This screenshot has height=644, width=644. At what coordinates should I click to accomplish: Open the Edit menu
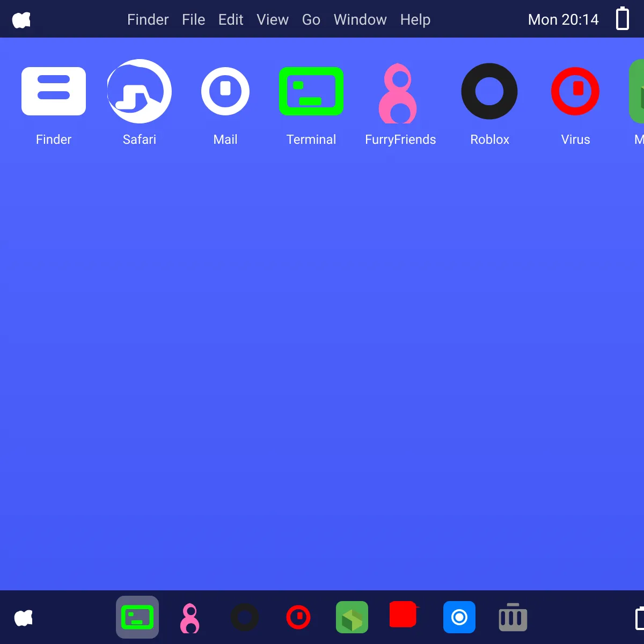[x=231, y=20]
